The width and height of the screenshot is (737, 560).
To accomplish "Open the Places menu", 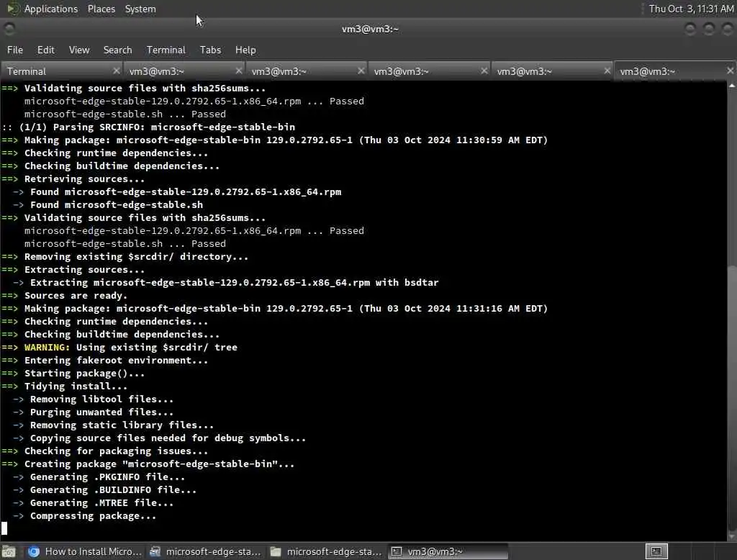I will [101, 9].
